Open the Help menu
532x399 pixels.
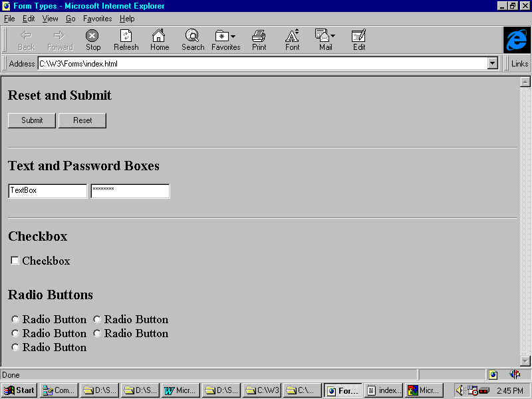coord(127,19)
